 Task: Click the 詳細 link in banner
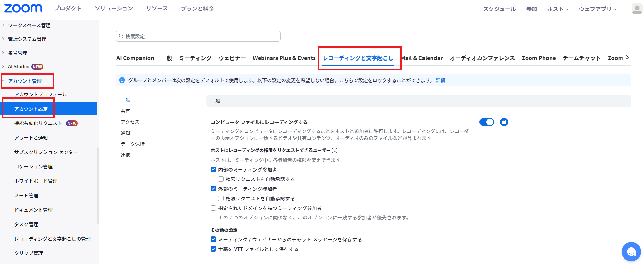[440, 80]
